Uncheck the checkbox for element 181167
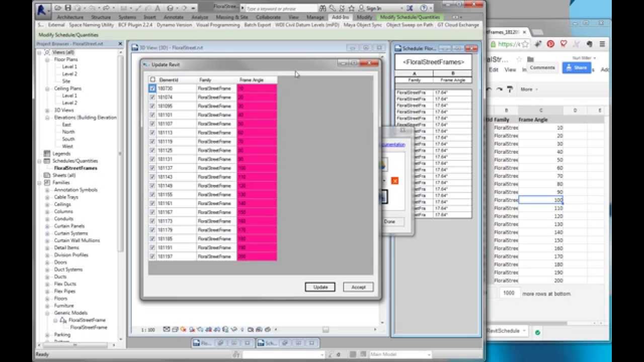 [152, 212]
